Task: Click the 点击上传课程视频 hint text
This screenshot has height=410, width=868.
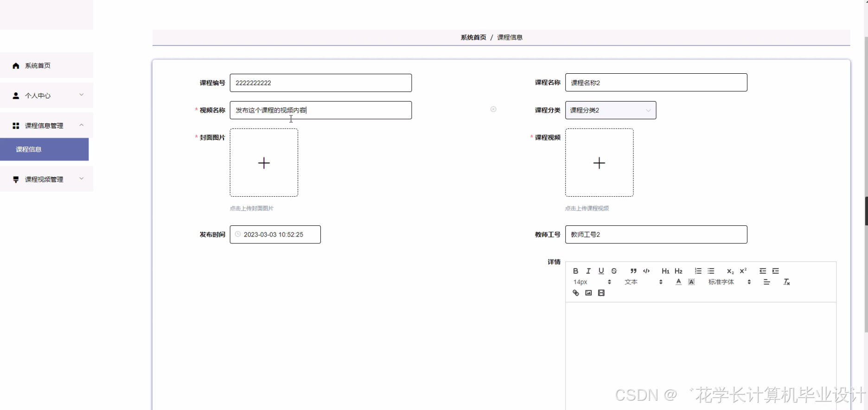Action: point(587,209)
